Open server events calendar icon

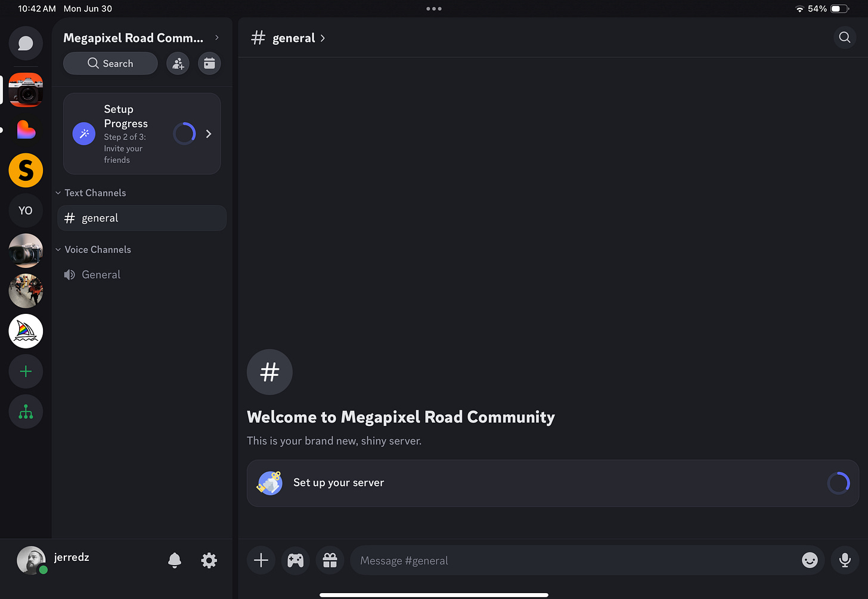tap(209, 63)
